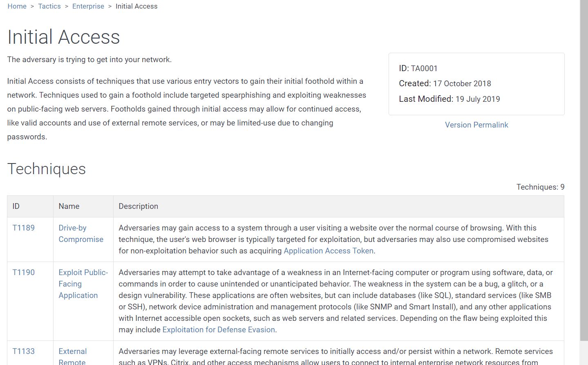
Task: Click the TA0001 tactic ID text
Action: coord(424,69)
